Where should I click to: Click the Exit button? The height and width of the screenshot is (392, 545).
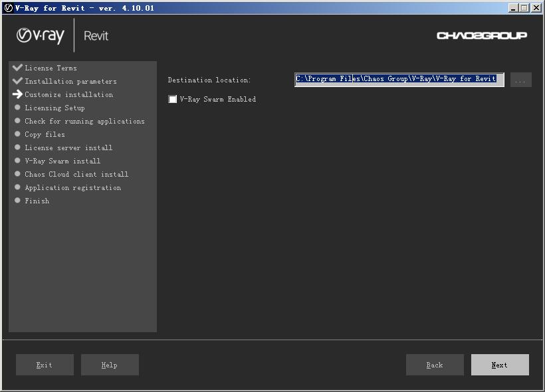coord(45,365)
